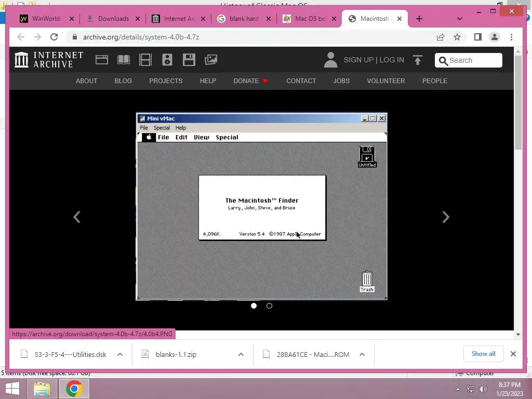Open the Web (Wayback) media icon

(101, 60)
